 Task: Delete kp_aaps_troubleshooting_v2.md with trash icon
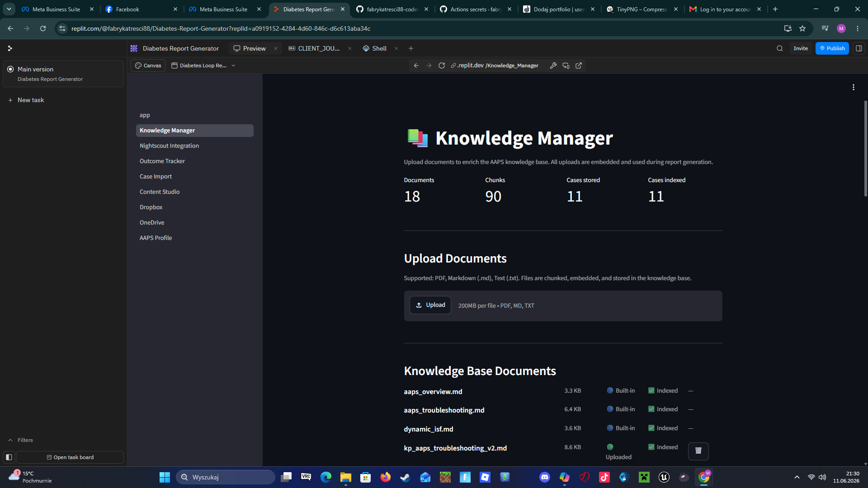698,450
